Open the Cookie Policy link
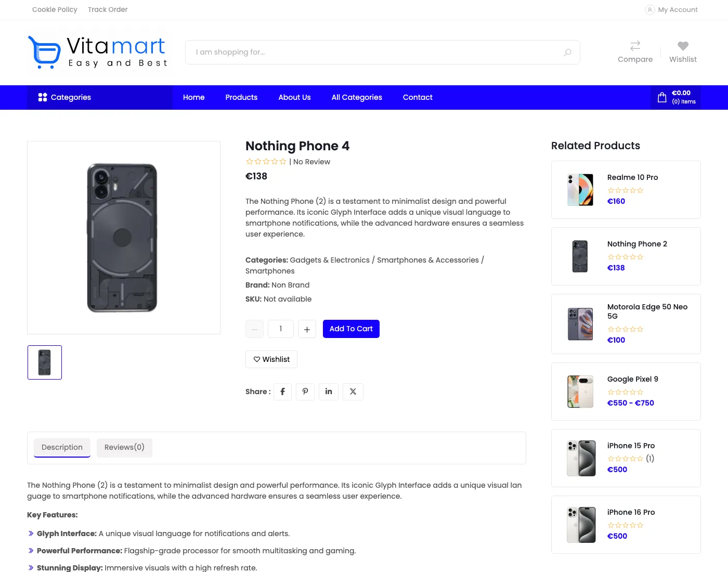The image size is (728, 572). point(55,10)
